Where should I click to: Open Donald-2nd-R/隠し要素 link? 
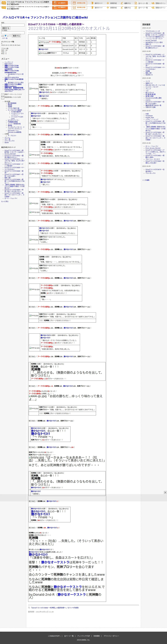coord(153,98)
